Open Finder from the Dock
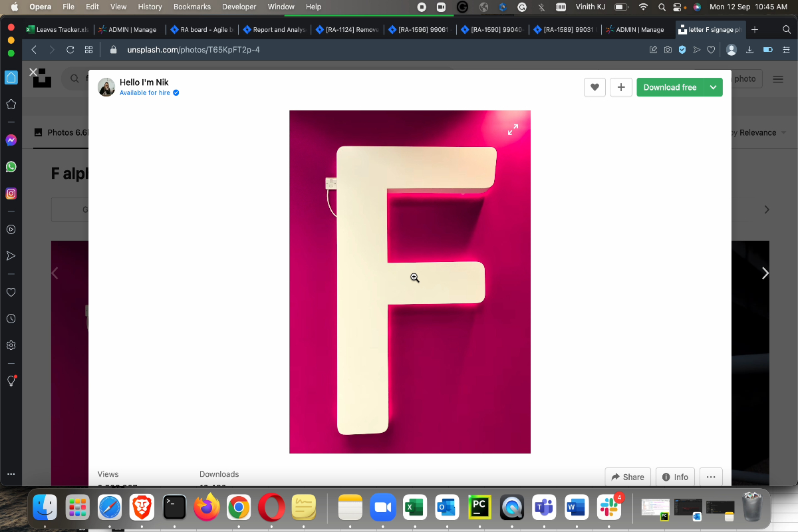 click(x=45, y=507)
